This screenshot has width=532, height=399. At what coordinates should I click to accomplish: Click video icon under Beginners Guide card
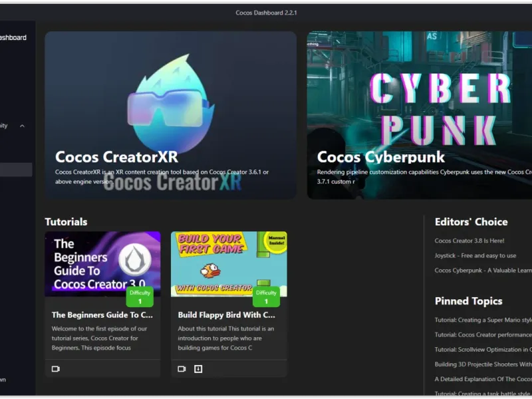click(x=56, y=369)
